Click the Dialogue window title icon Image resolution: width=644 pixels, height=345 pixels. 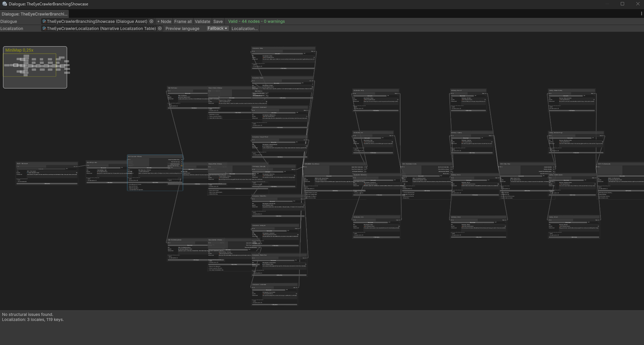tap(4, 4)
